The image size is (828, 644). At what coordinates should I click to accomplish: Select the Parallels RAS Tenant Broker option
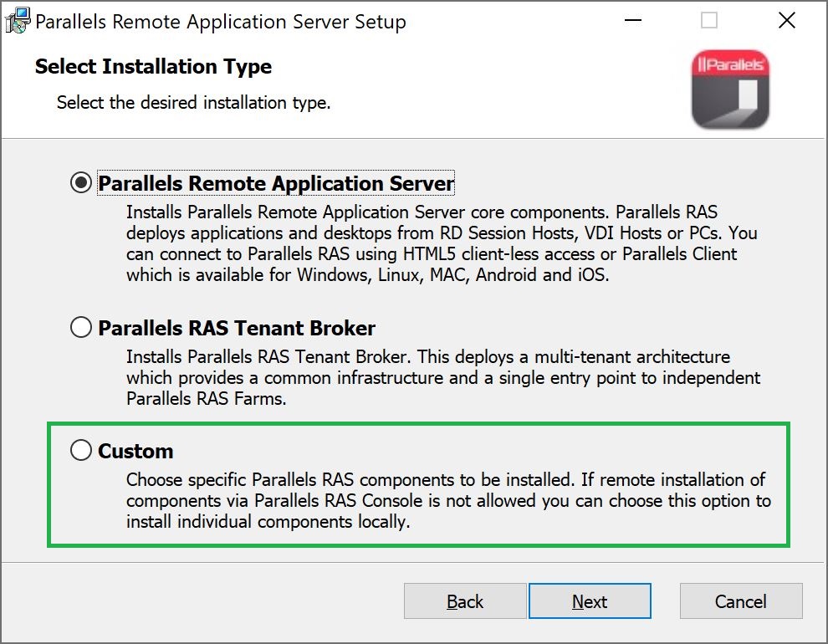(x=81, y=328)
